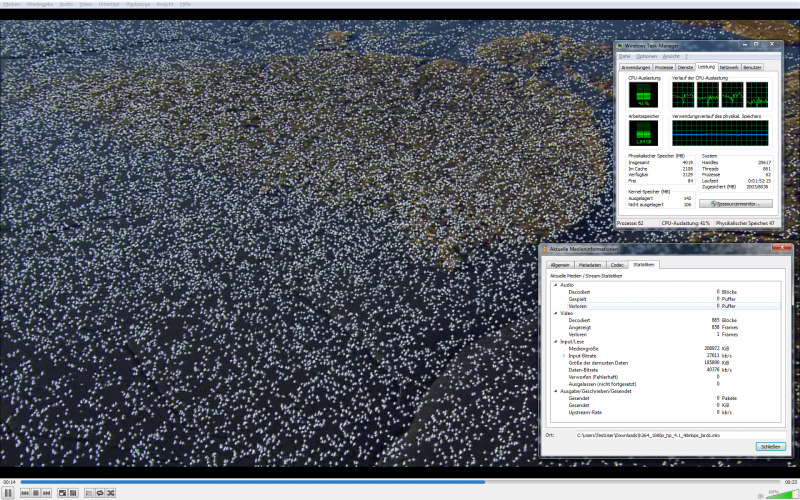Mute audio via the speaker icon
800x500 pixels.
(x=761, y=495)
